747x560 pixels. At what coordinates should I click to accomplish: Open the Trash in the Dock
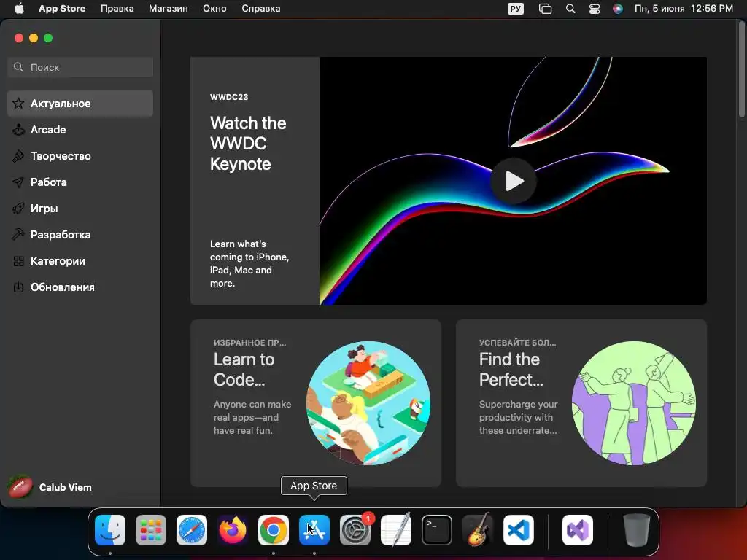(x=636, y=530)
